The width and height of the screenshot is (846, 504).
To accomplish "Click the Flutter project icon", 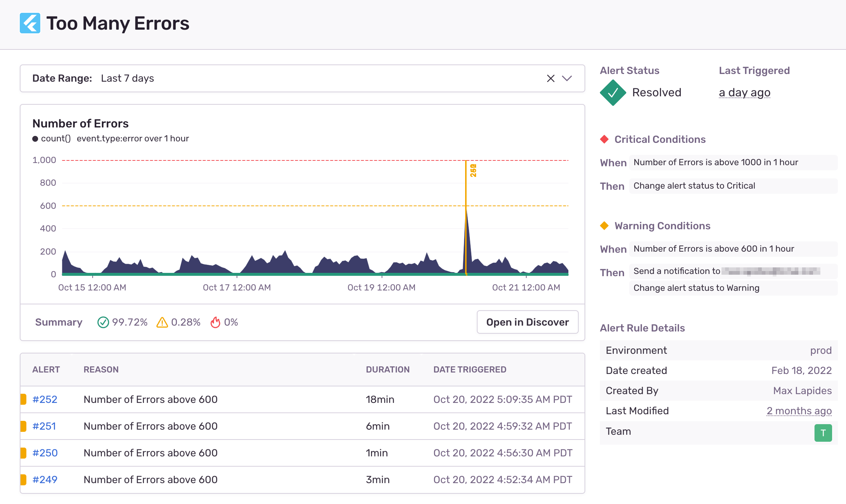I will tap(30, 23).
